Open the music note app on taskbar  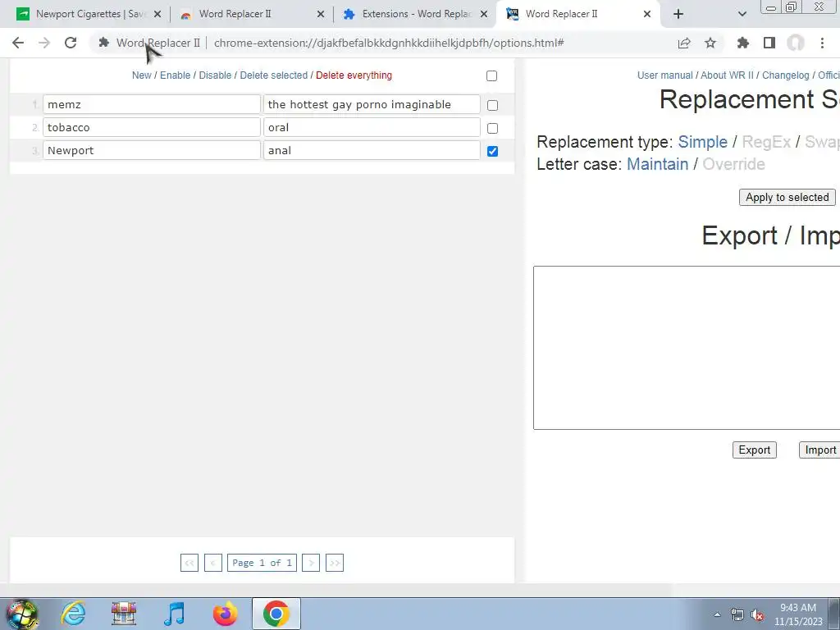coord(175,614)
